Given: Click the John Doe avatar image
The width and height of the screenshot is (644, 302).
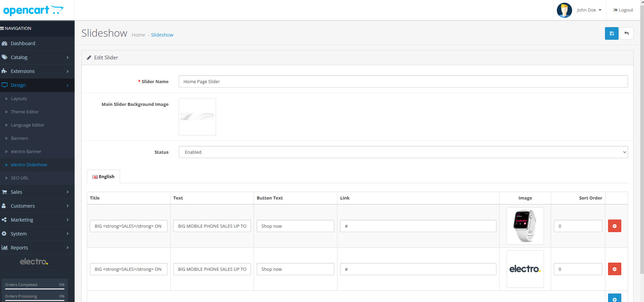Looking at the screenshot, I should (x=564, y=10).
